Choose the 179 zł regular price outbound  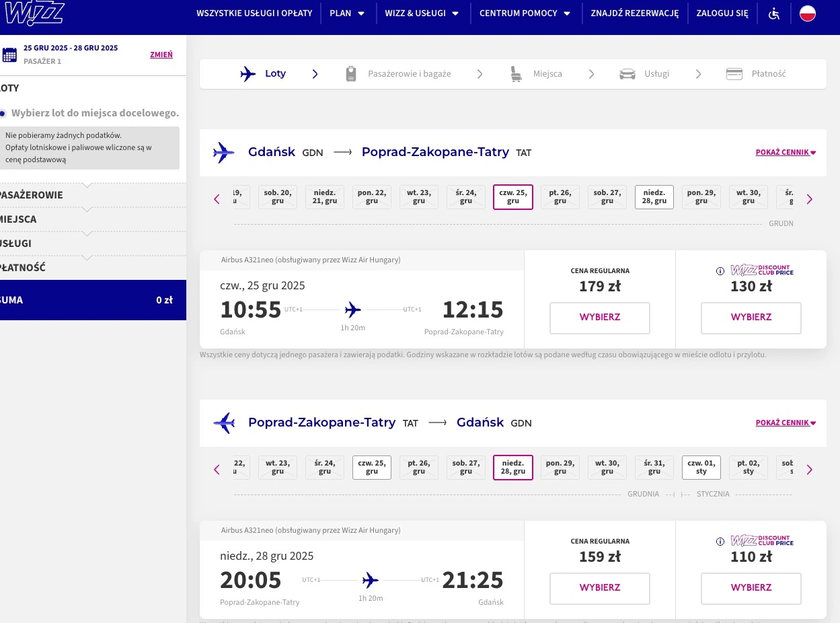coord(599,318)
